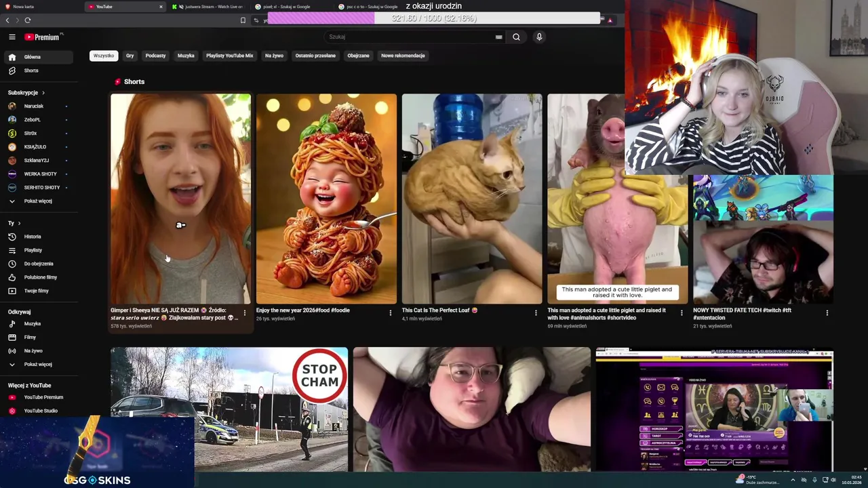Open options menu for Enjoy the new year short
The image size is (868, 488).
391,313
